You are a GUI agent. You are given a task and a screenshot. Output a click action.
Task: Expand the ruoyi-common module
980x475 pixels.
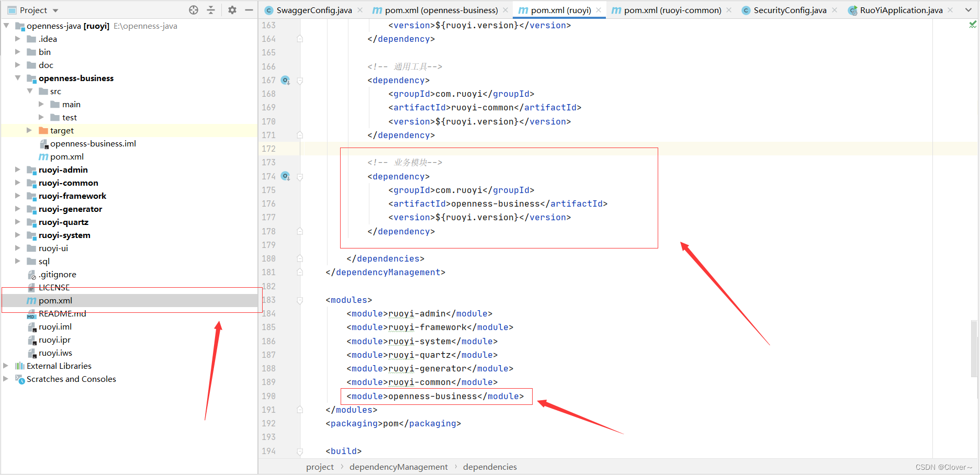(x=18, y=183)
